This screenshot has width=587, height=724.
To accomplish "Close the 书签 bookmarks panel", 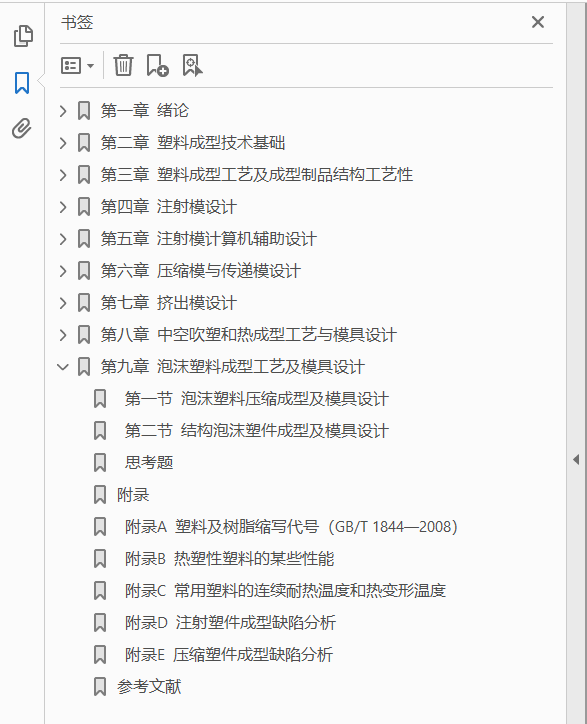I will click(x=538, y=22).
